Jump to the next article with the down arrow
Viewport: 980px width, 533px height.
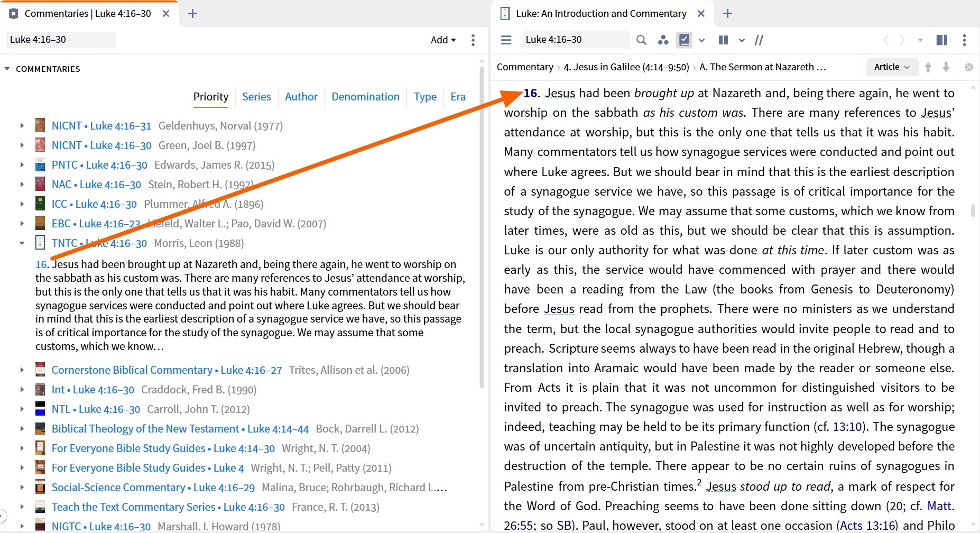point(946,67)
